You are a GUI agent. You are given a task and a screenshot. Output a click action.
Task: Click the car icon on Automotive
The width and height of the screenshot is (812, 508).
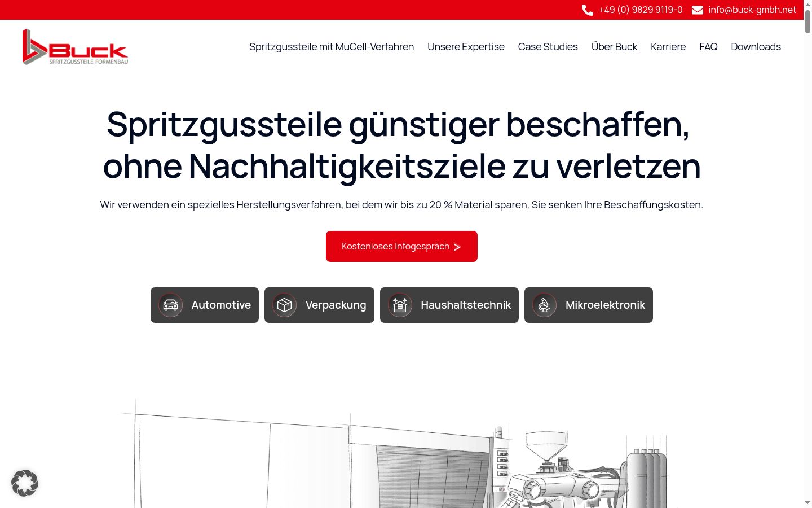point(170,305)
